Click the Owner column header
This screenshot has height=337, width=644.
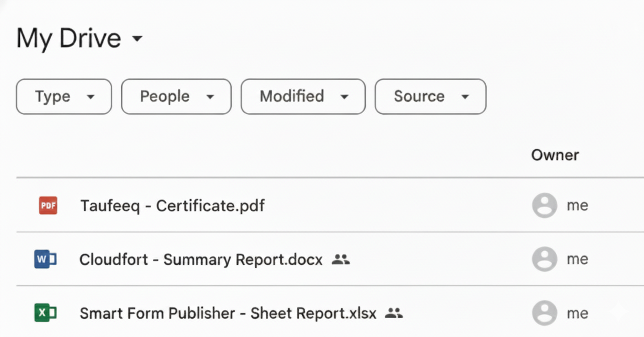click(555, 155)
